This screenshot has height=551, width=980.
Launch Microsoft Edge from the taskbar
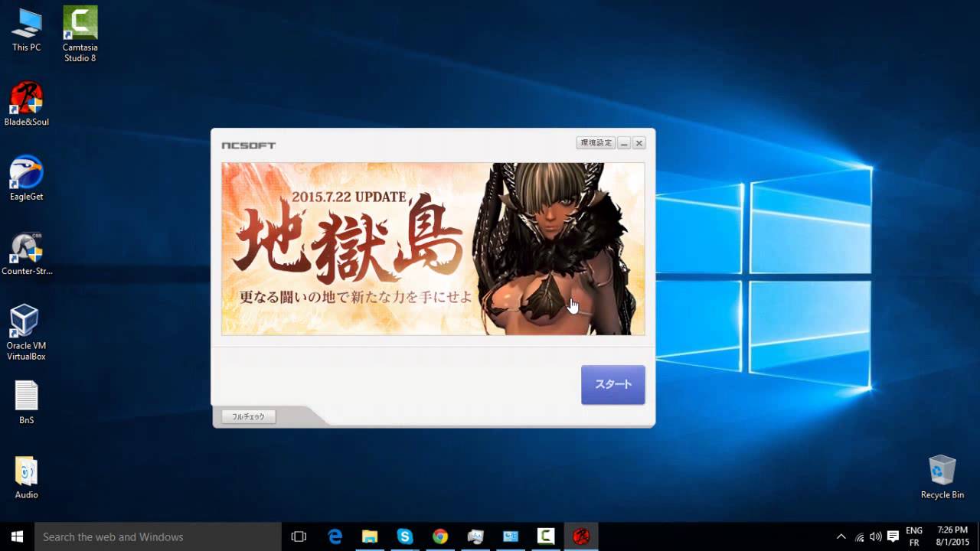pyautogui.click(x=335, y=536)
